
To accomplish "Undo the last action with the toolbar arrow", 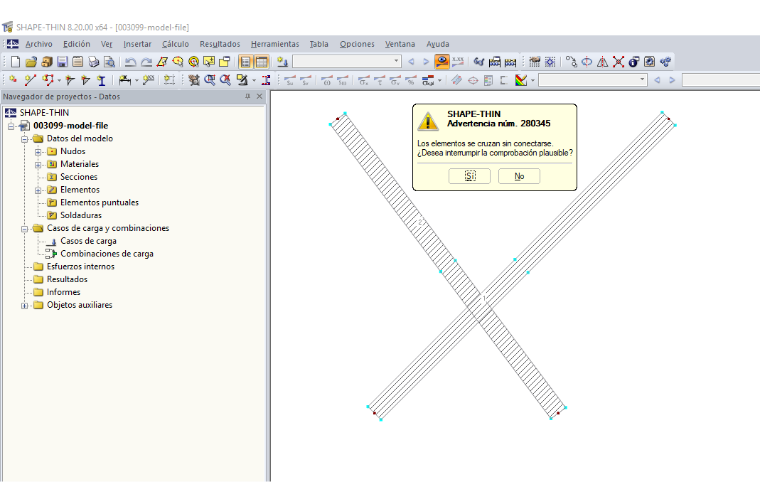I will pyautogui.click(x=130, y=62).
